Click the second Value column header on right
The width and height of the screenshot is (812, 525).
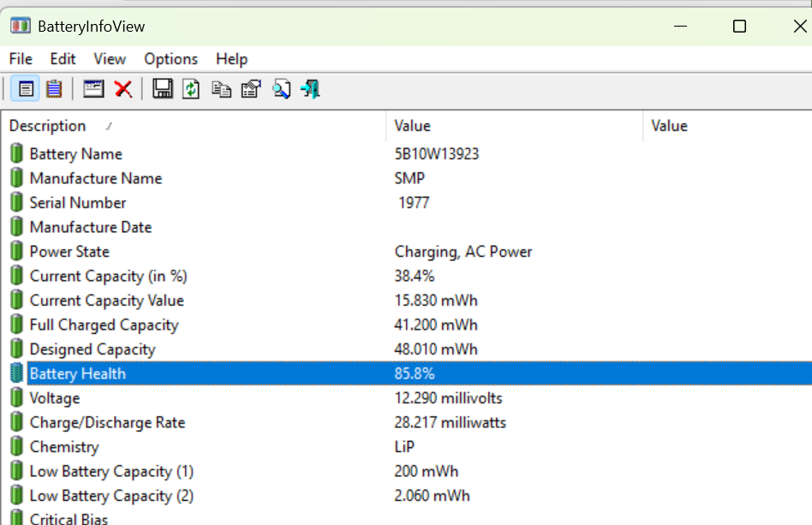(727, 126)
